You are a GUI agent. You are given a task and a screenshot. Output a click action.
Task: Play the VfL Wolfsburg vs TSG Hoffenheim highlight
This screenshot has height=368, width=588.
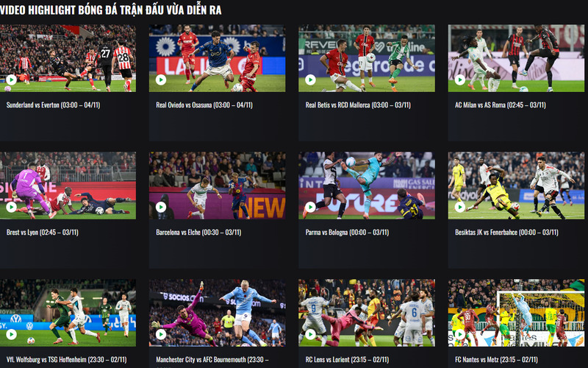pyautogui.click(x=11, y=334)
